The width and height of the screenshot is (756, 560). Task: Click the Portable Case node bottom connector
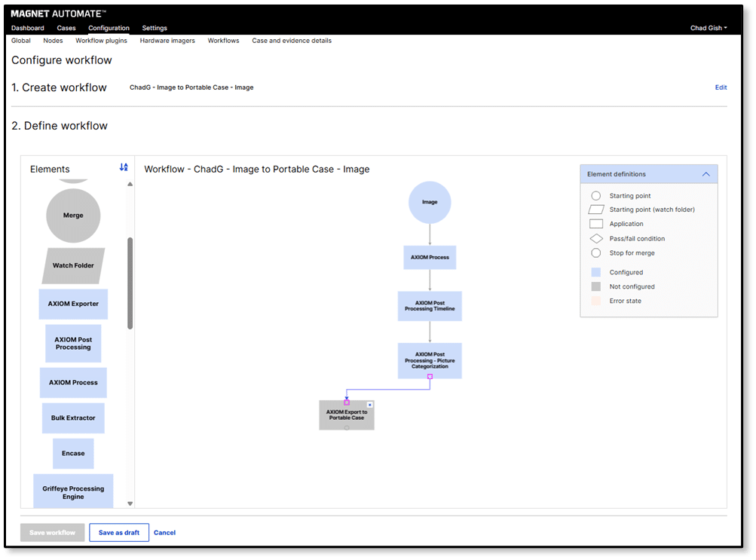(x=347, y=428)
